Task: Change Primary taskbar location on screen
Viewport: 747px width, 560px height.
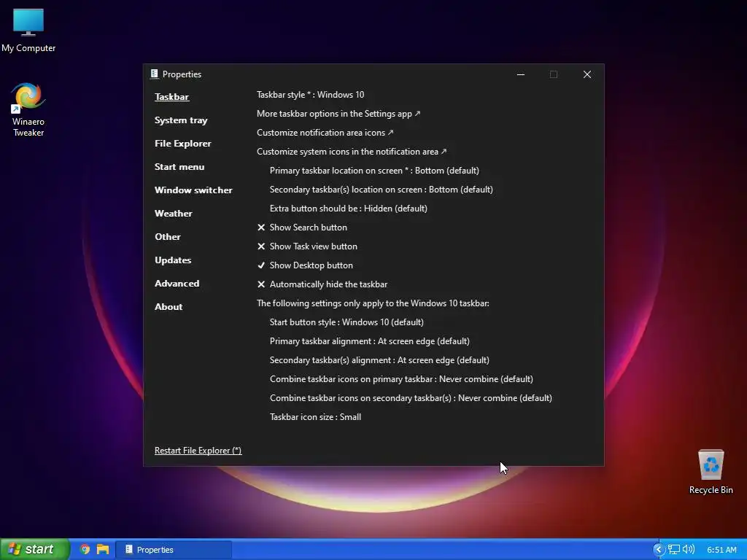Action: tap(374, 171)
